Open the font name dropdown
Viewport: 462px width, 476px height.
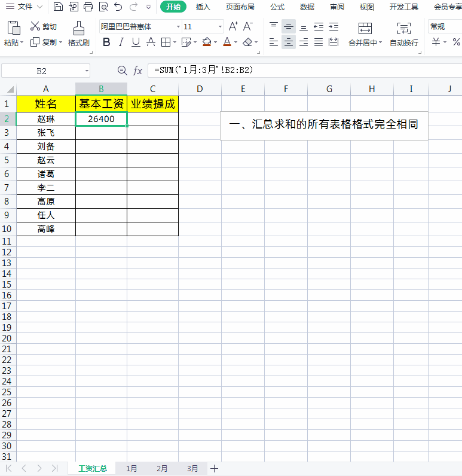(x=178, y=27)
